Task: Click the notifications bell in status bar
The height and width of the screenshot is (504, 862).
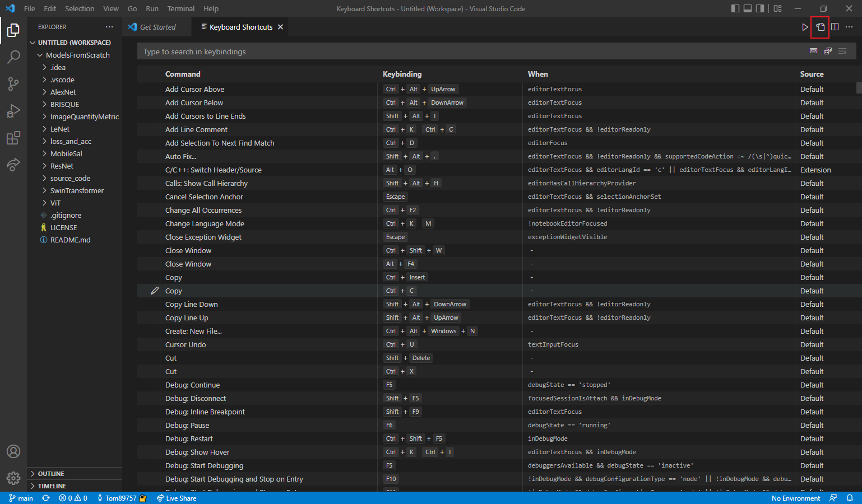Action: (x=850, y=498)
